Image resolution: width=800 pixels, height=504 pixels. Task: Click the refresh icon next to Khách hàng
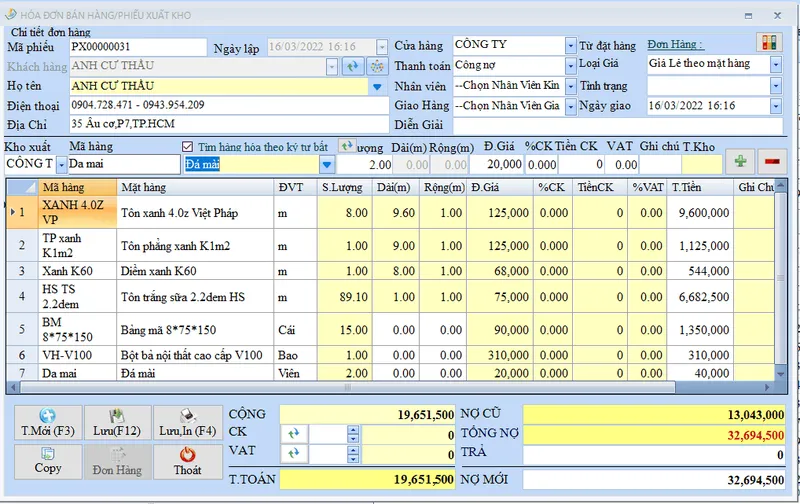tap(352, 66)
